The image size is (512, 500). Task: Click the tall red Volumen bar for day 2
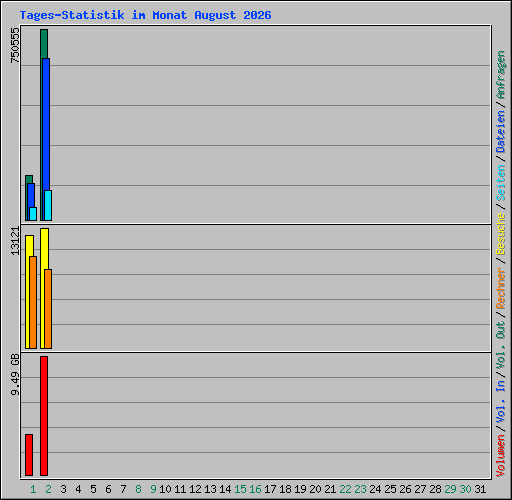(44, 416)
